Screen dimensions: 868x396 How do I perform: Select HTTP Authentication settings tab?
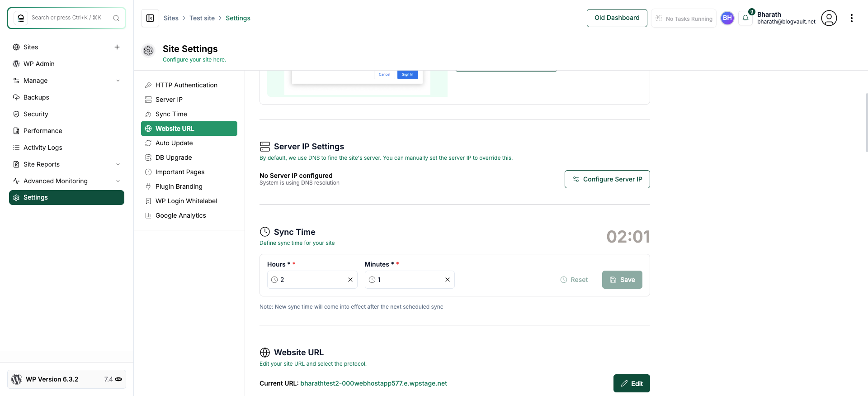point(189,85)
